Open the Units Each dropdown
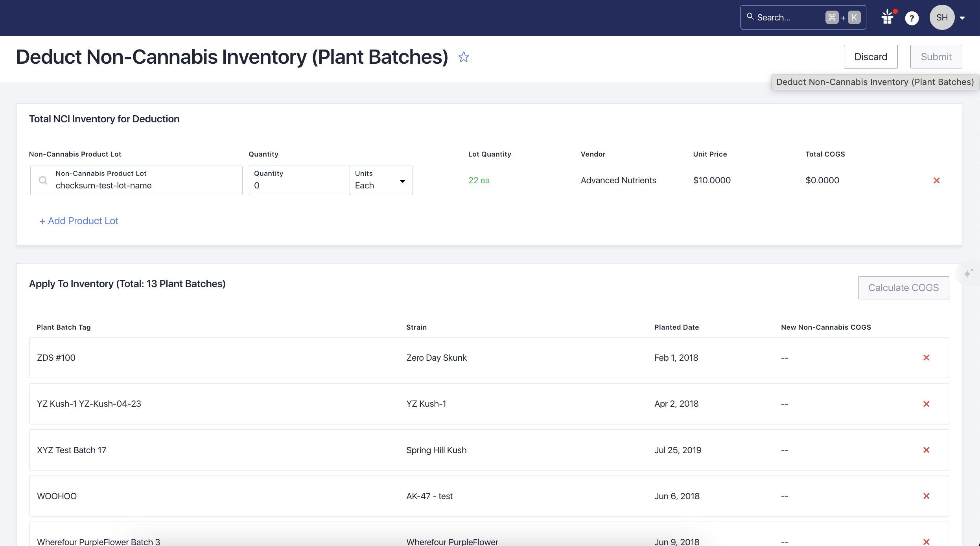The width and height of the screenshot is (980, 546). pos(381,181)
